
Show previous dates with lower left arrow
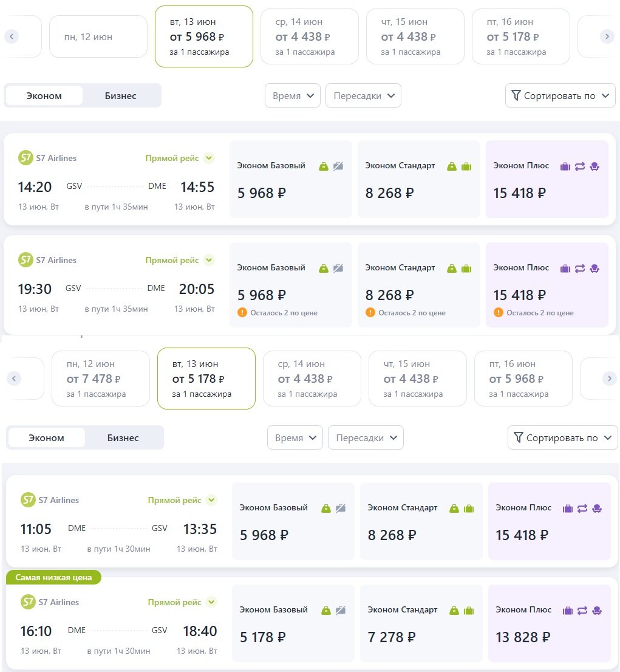[14, 379]
